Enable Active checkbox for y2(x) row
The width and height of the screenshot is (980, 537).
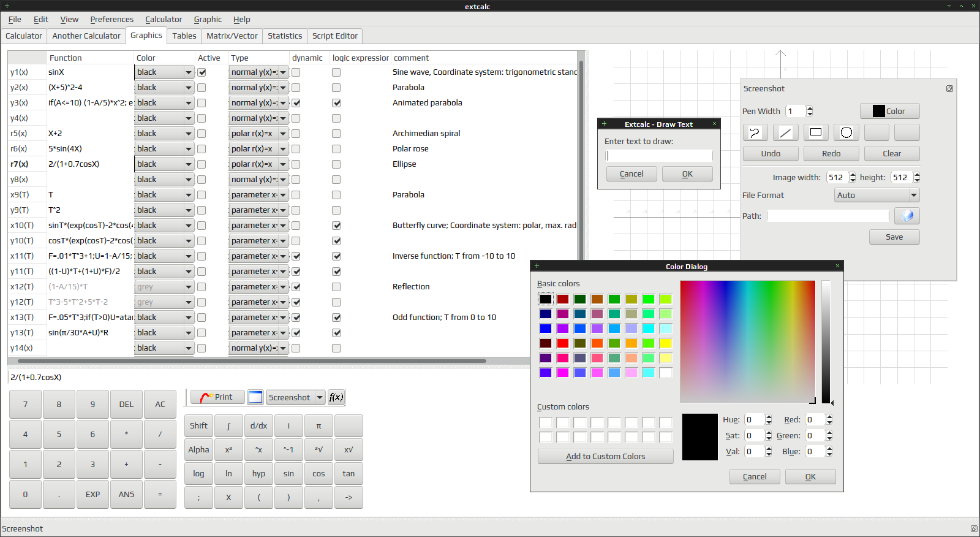tap(202, 88)
